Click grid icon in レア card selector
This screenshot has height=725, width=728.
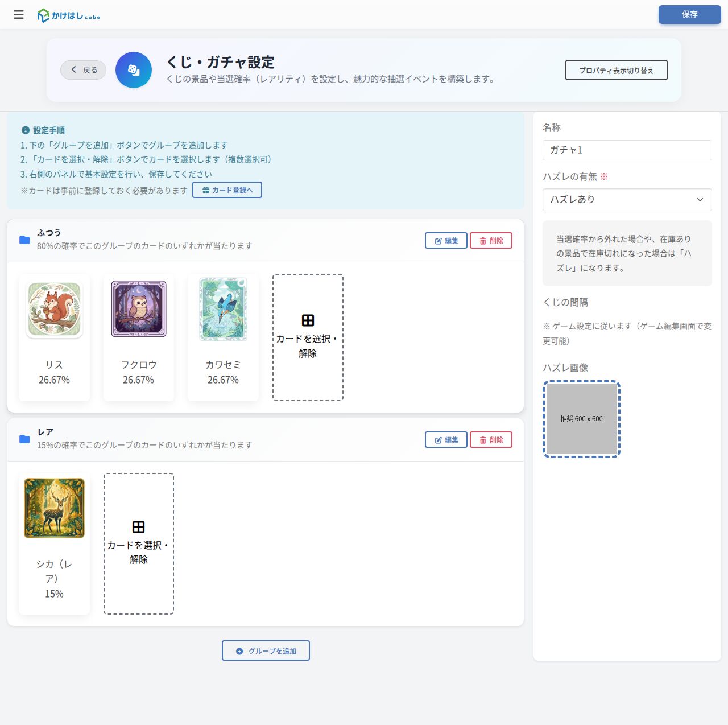pyautogui.click(x=138, y=527)
